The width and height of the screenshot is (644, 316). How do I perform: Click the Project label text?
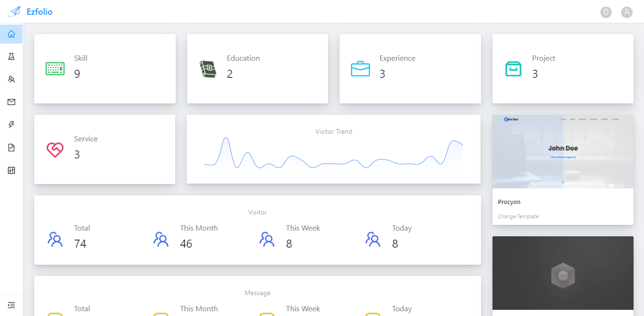click(x=544, y=58)
